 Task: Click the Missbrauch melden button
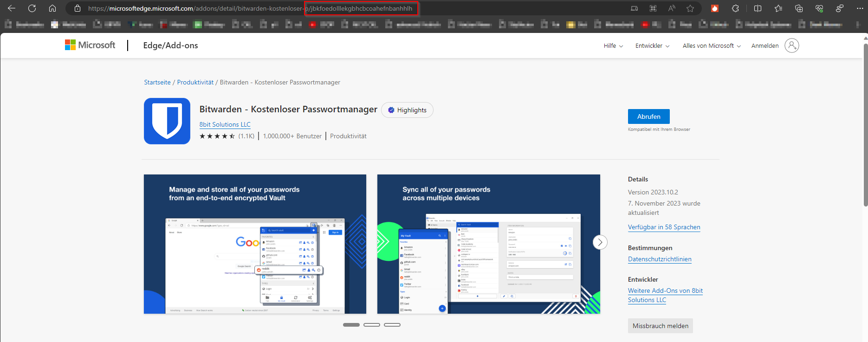661,326
